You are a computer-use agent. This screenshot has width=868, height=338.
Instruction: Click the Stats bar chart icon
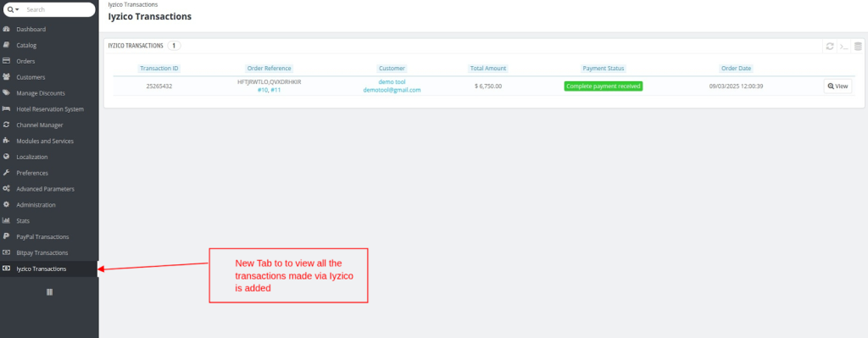6,221
